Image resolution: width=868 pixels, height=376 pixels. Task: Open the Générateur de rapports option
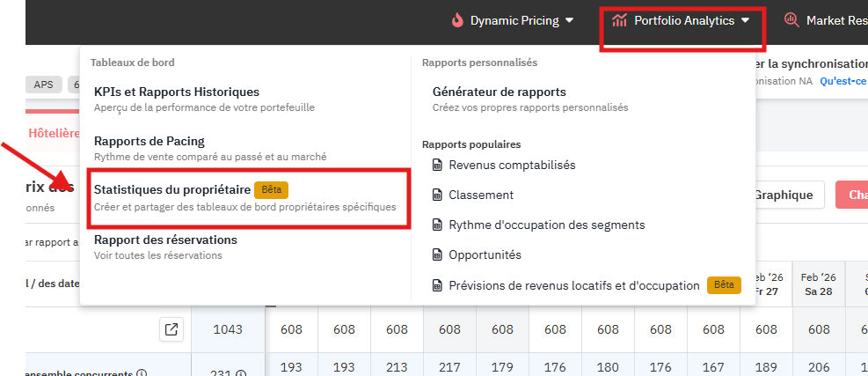499,92
